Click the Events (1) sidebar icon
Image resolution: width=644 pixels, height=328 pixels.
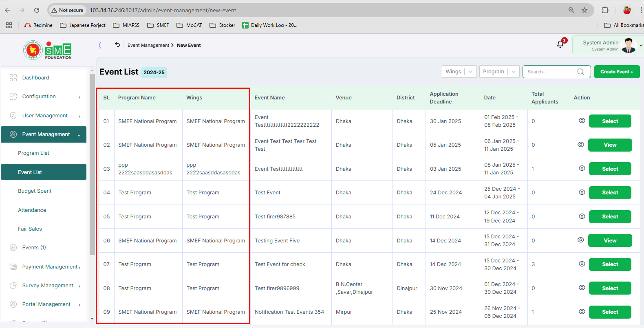coord(13,248)
